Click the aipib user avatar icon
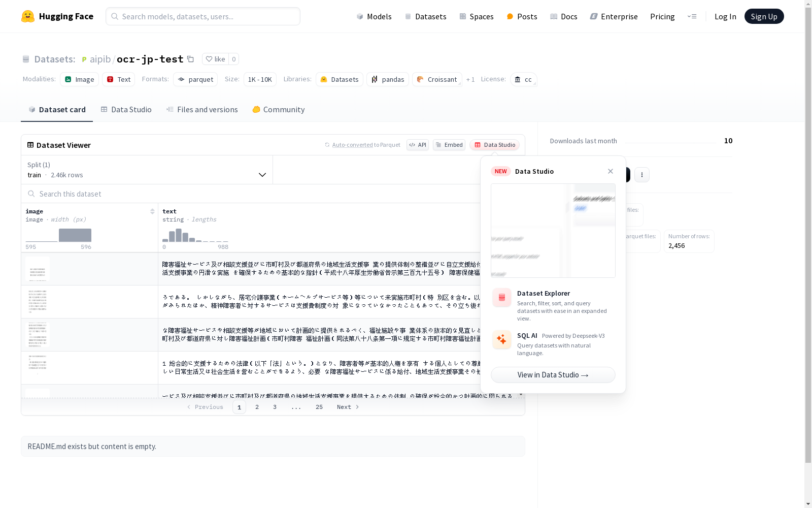812x508 pixels. (x=84, y=59)
